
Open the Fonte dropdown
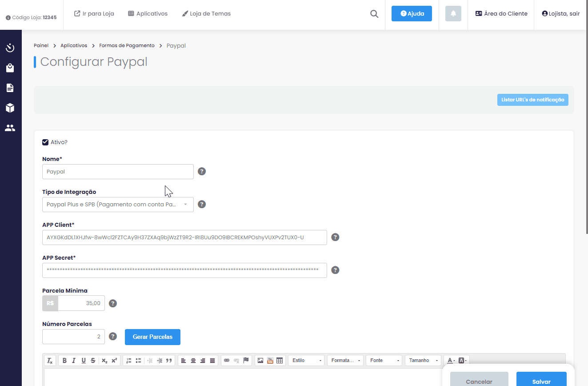384,360
